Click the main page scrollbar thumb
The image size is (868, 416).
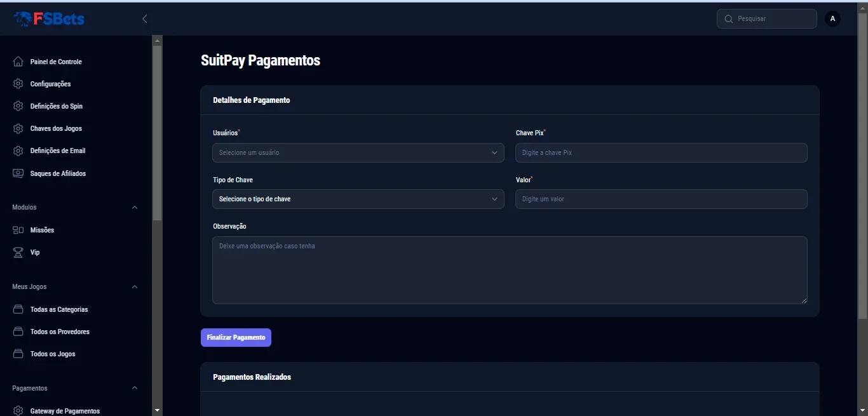(x=862, y=166)
